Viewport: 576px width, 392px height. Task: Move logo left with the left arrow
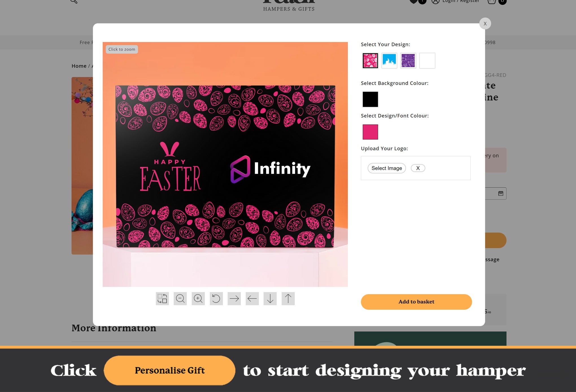coord(252,298)
